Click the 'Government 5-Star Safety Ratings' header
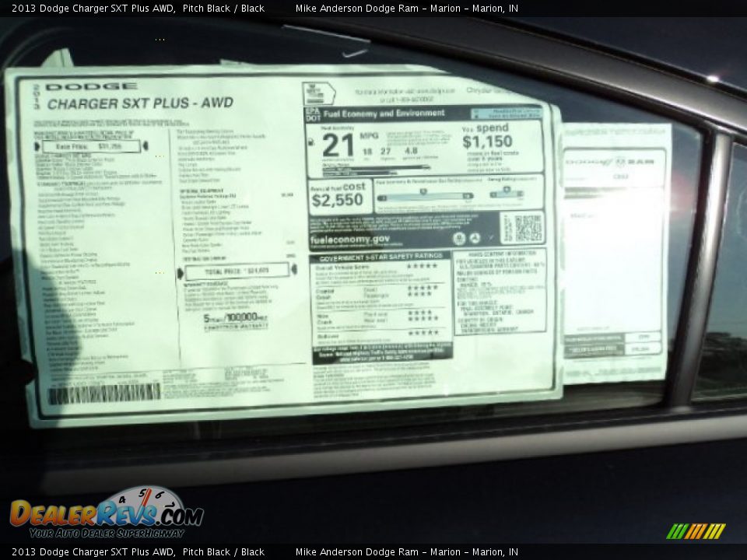 coord(381,257)
